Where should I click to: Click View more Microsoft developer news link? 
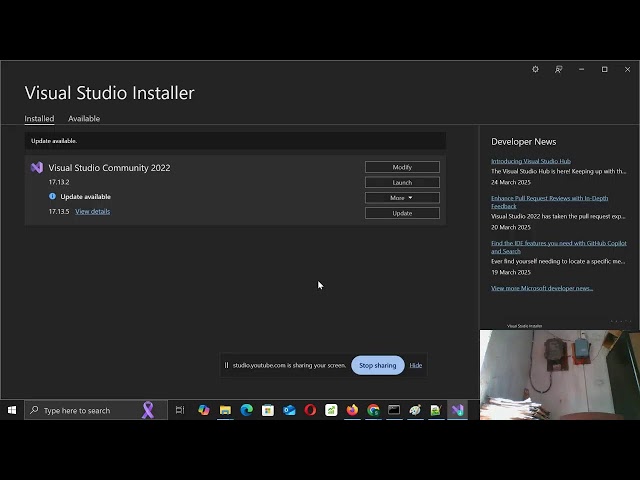pyautogui.click(x=542, y=288)
